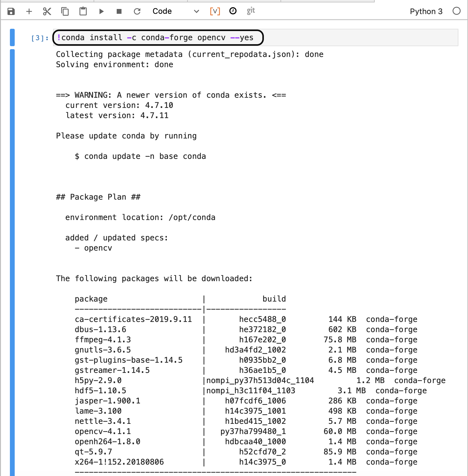
Task: Cut the selected cell with the scissors icon
Action: click(x=47, y=11)
